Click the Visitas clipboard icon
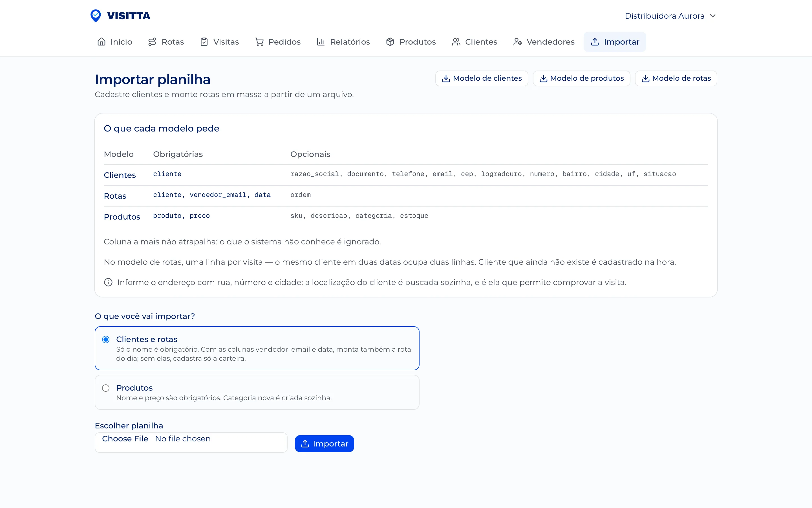Image resolution: width=812 pixels, height=508 pixels. 204,42
